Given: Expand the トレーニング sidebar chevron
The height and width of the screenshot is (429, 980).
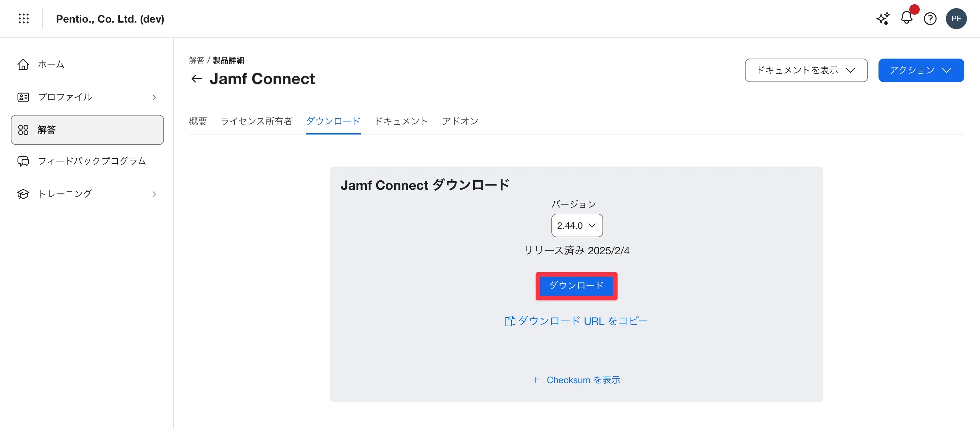Looking at the screenshot, I should point(154,194).
